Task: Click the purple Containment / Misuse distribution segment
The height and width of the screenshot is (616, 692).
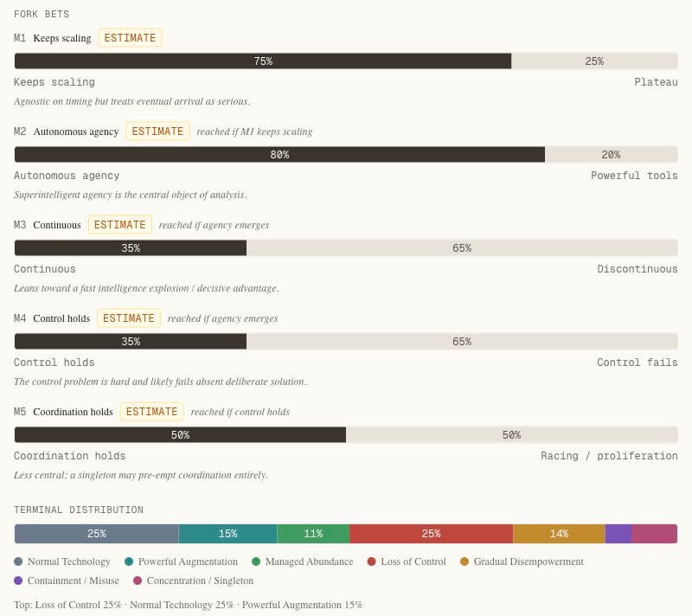Action: point(618,534)
